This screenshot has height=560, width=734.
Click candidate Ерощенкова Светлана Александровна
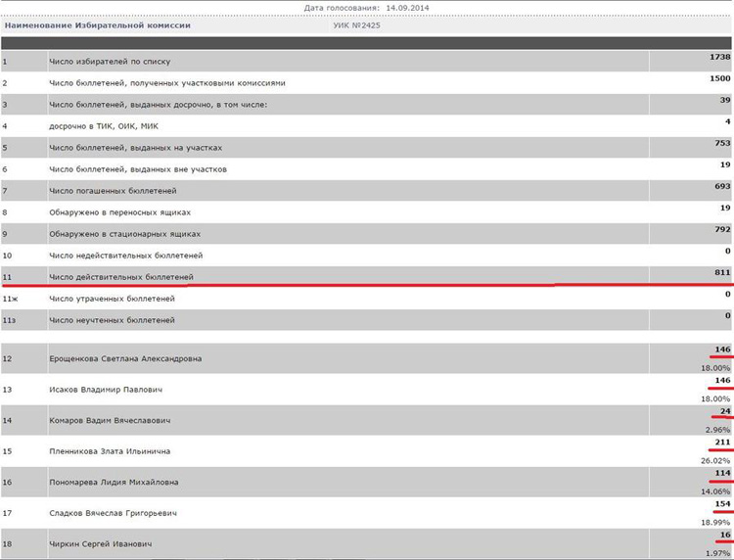(x=125, y=358)
